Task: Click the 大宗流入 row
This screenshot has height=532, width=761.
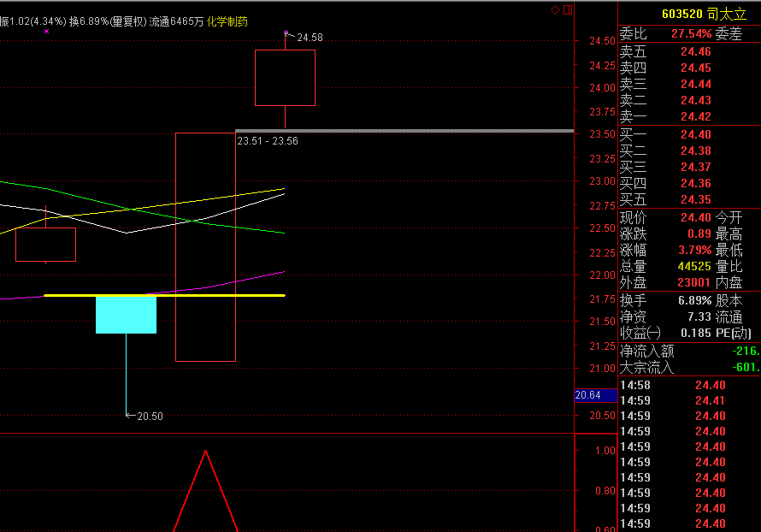Action: pos(689,368)
